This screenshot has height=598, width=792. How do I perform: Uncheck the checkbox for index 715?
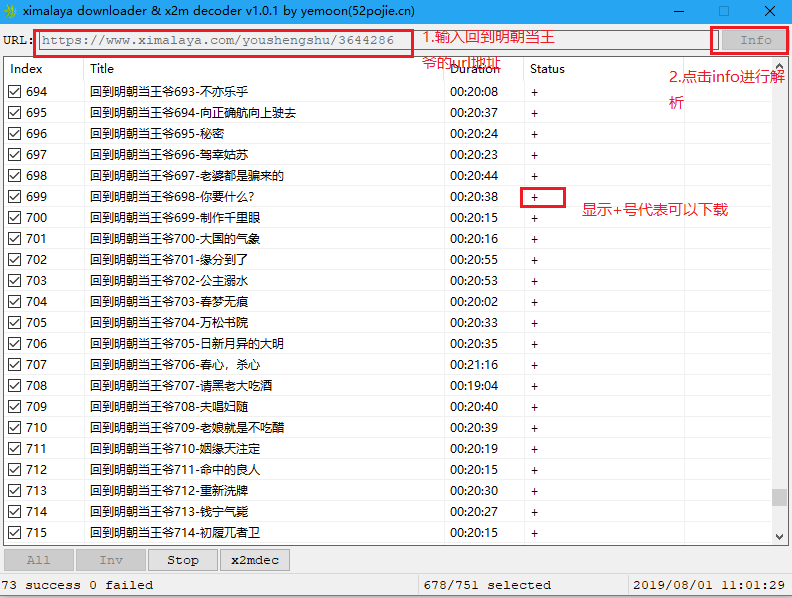coord(15,532)
